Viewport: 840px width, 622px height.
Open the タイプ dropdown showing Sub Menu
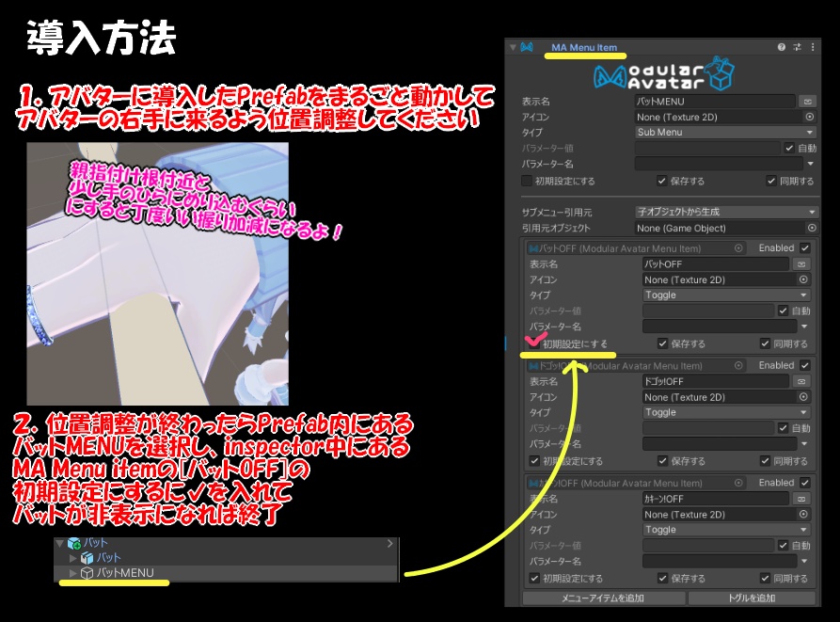click(725, 133)
